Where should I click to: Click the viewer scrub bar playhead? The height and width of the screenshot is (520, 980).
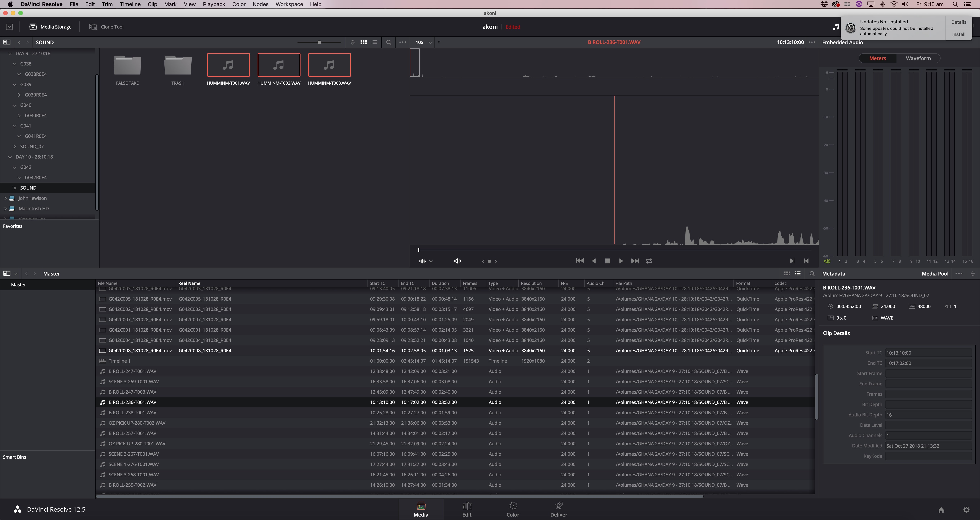418,250
